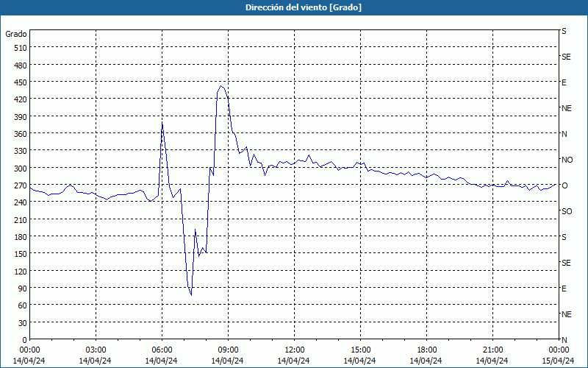Select the 06:00 time label

[x=162, y=350]
